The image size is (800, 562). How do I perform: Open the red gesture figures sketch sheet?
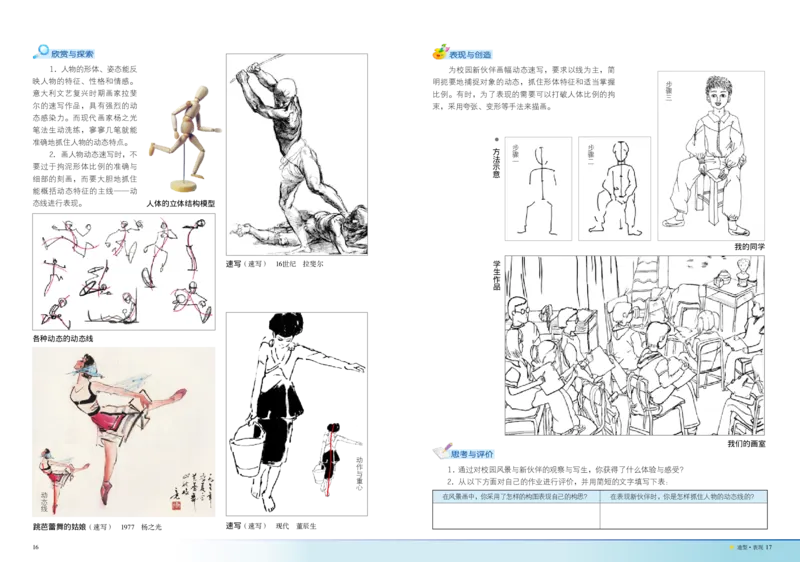click(x=123, y=271)
